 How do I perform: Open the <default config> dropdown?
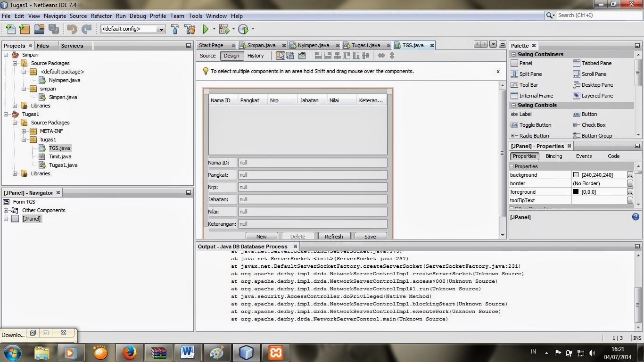(x=160, y=29)
